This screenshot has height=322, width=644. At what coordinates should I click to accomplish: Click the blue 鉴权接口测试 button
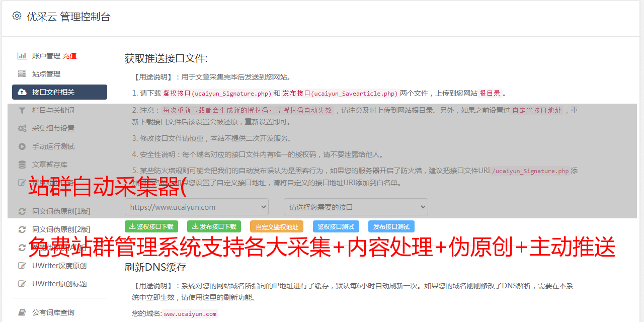click(x=336, y=227)
